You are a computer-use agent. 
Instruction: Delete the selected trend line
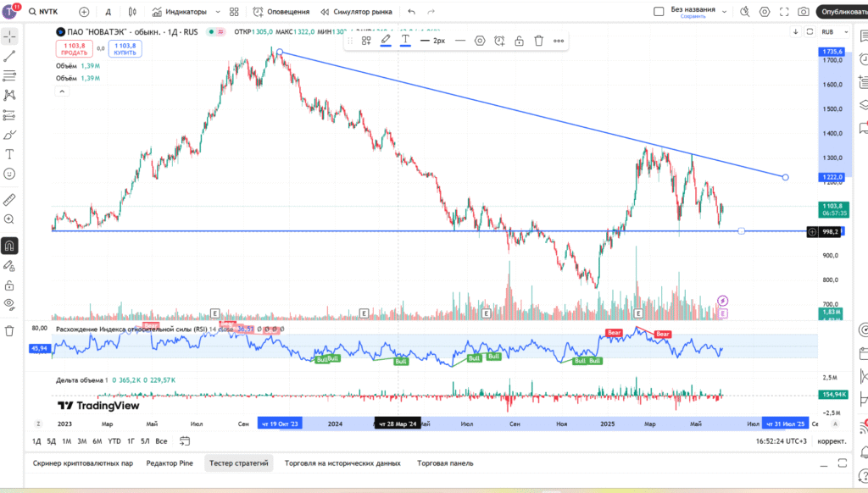pos(538,41)
